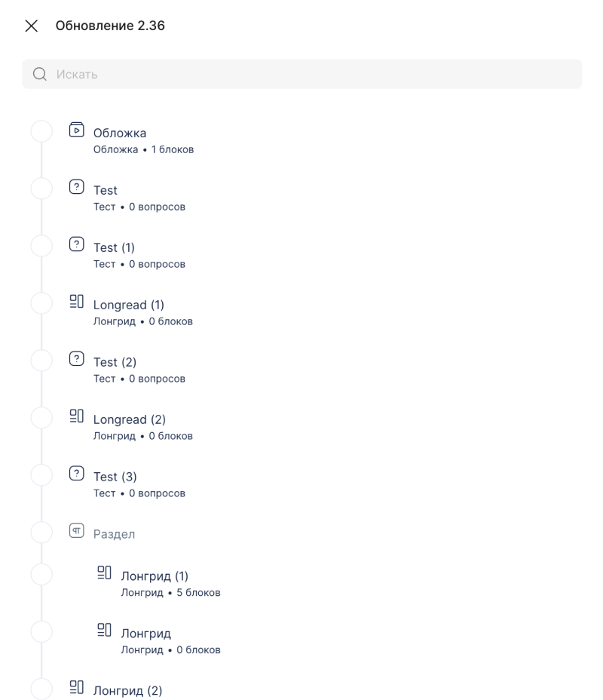The height and width of the screenshot is (700, 603).
Task: Click into the Искать search field
Action: 301,74
